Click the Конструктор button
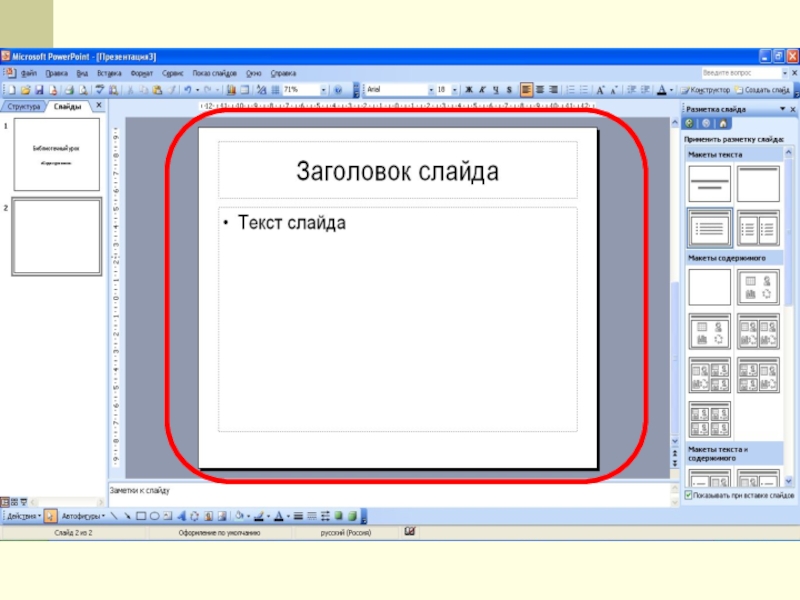This screenshot has width=800, height=600. [706, 90]
